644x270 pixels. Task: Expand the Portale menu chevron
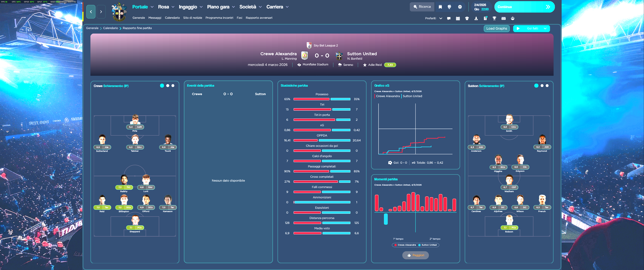(x=152, y=7)
